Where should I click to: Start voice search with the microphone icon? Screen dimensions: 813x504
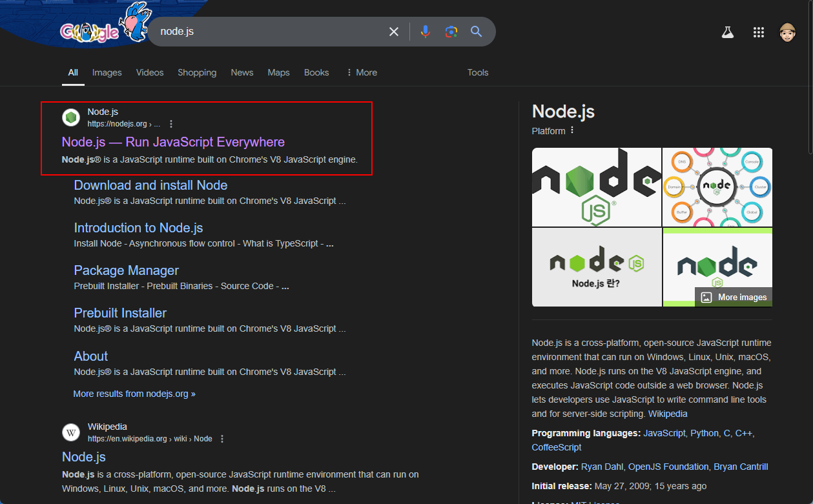pyautogui.click(x=425, y=32)
